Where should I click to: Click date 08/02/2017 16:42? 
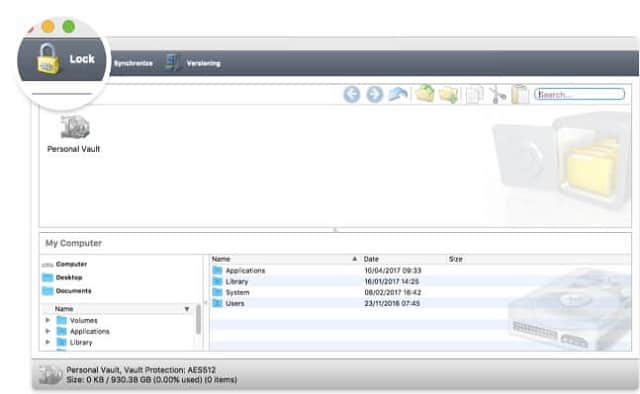pos(393,292)
